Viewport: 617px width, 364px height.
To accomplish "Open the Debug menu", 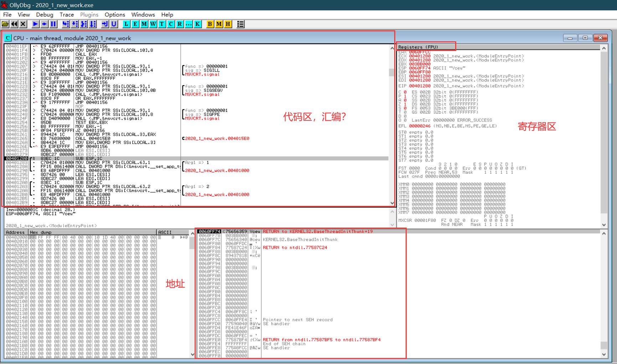I will (x=45, y=15).
